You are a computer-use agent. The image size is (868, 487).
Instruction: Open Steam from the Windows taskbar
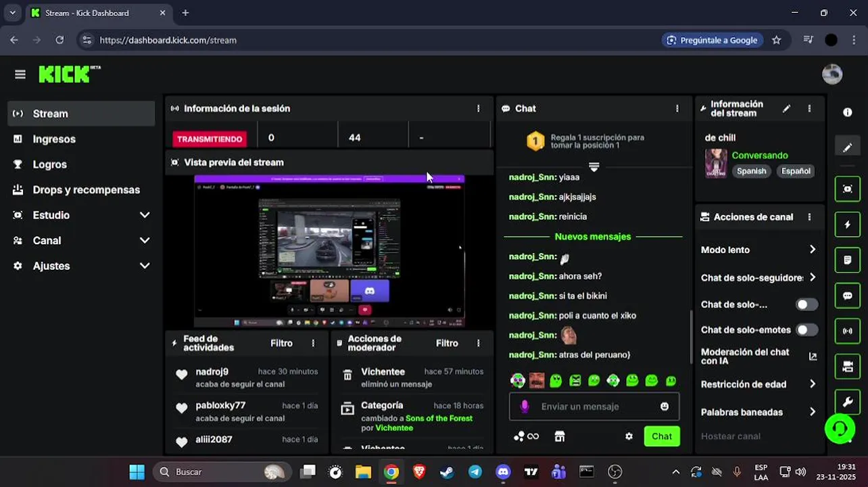(x=447, y=471)
